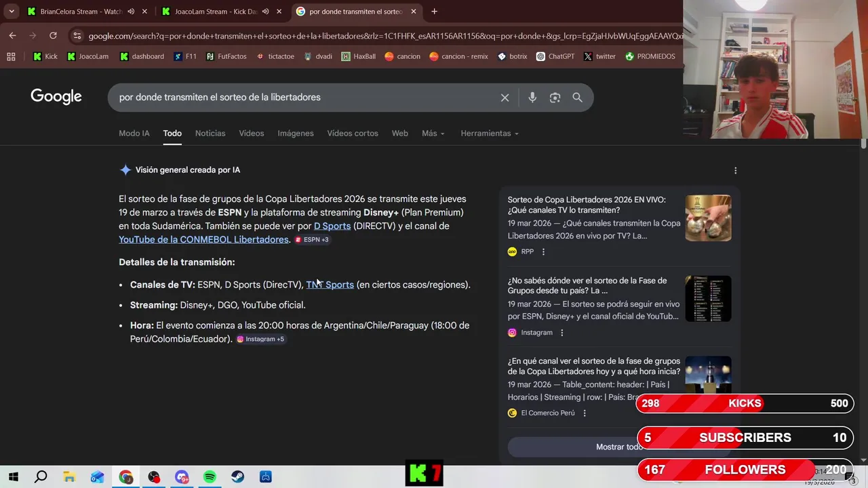The image size is (868, 488).
Task: Close the JoacoLam Stream tab
Action: pos(279,12)
